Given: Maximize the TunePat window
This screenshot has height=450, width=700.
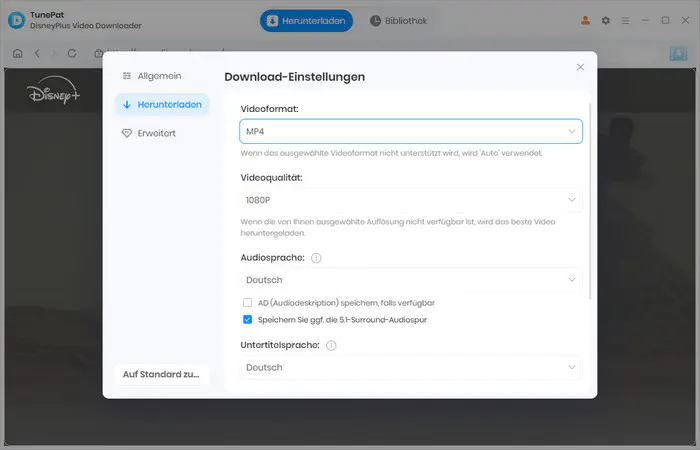Looking at the screenshot, I should (665, 21).
